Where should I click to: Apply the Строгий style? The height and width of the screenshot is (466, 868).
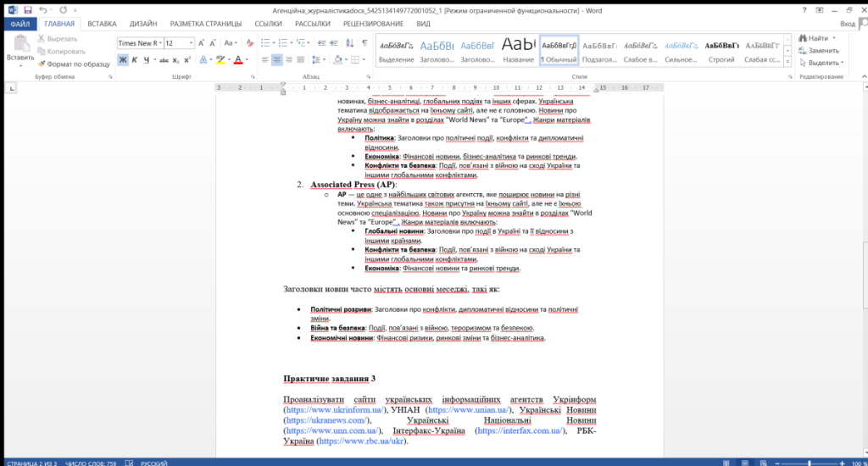coord(721,50)
